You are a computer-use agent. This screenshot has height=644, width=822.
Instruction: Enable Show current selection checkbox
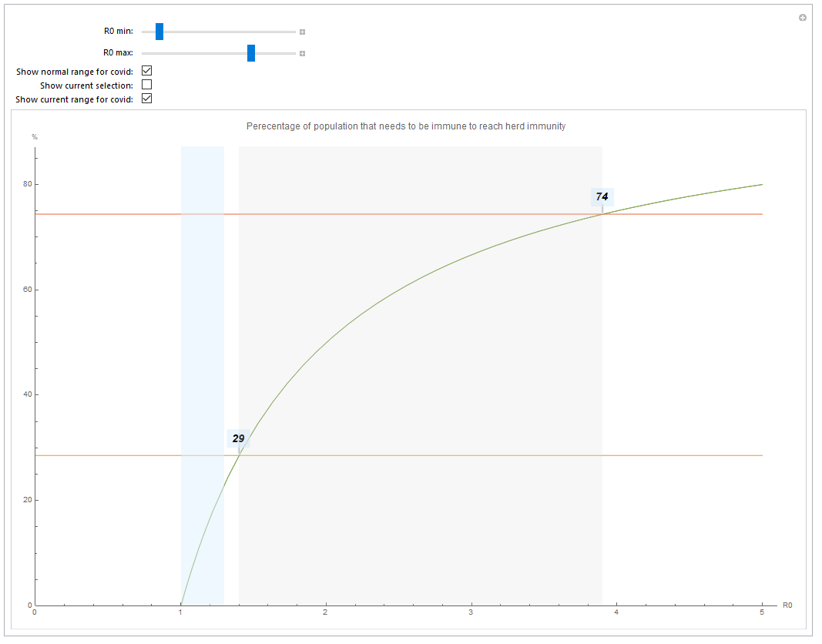coord(147,85)
